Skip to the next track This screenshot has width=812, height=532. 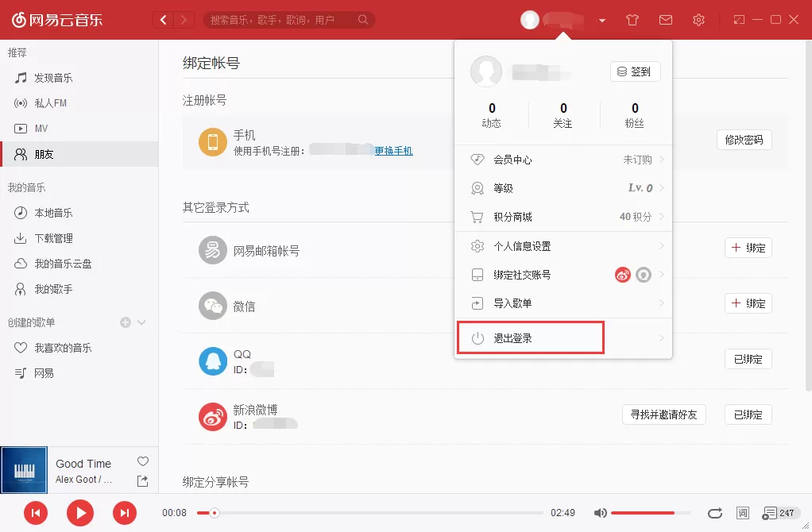[x=125, y=513]
